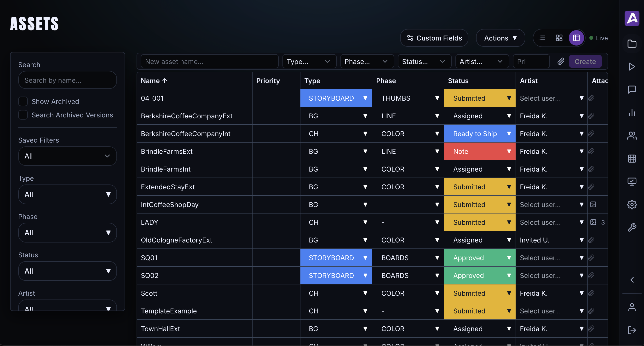Check Search Archived Versions option
Image resolution: width=644 pixels, height=346 pixels.
[x=23, y=115]
